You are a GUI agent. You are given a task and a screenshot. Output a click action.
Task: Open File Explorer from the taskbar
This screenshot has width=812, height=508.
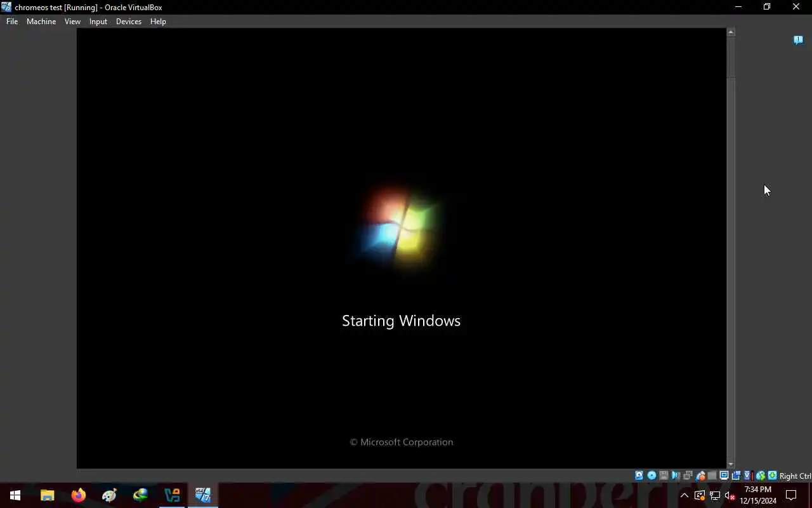click(47, 495)
